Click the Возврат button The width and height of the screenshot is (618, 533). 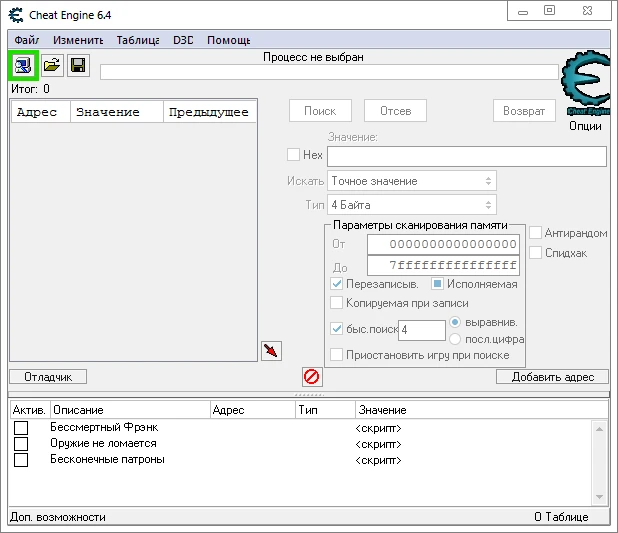pyautogui.click(x=524, y=111)
